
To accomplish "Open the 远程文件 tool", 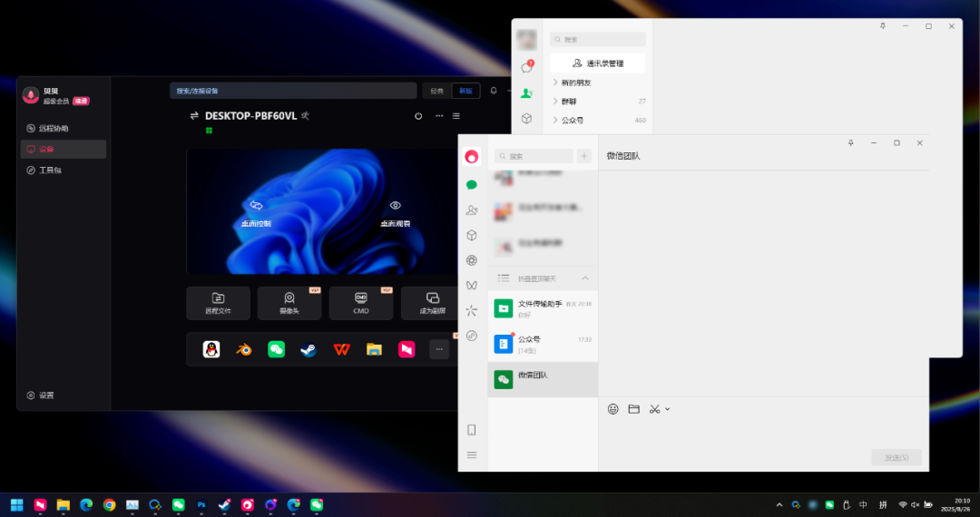I will [218, 304].
